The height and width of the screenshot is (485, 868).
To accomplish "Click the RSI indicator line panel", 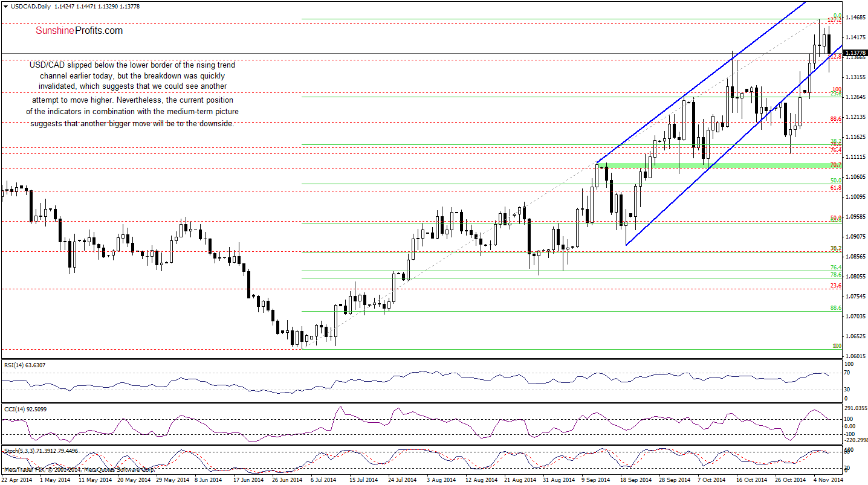I will [x=422, y=381].
